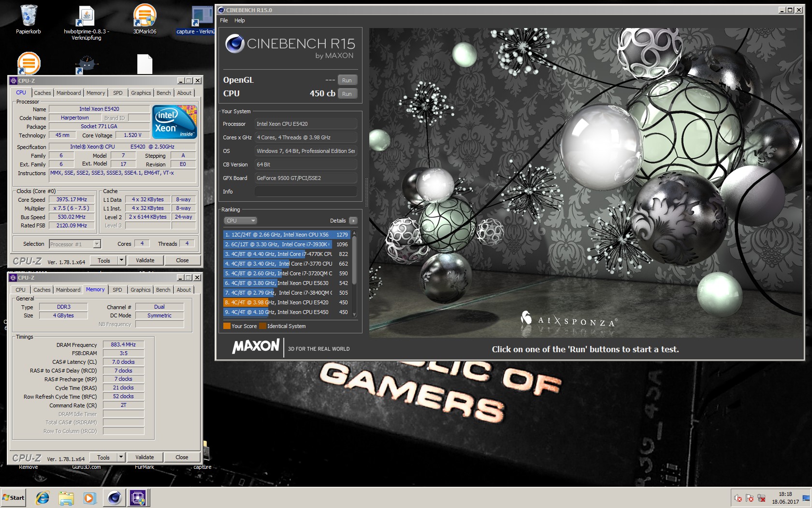Click the rendered Cinebench scene image
The width and height of the screenshot is (812, 508).
click(586, 182)
